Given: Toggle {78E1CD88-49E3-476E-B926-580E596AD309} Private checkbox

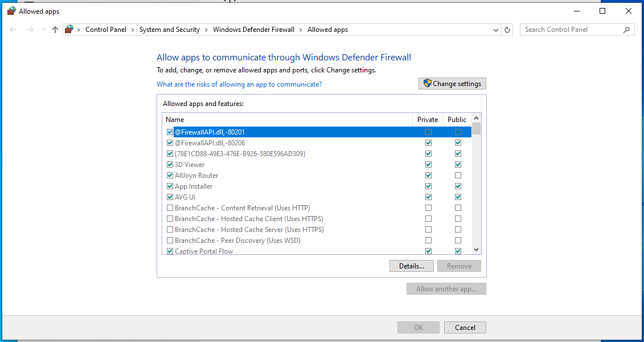Looking at the screenshot, I should point(428,154).
